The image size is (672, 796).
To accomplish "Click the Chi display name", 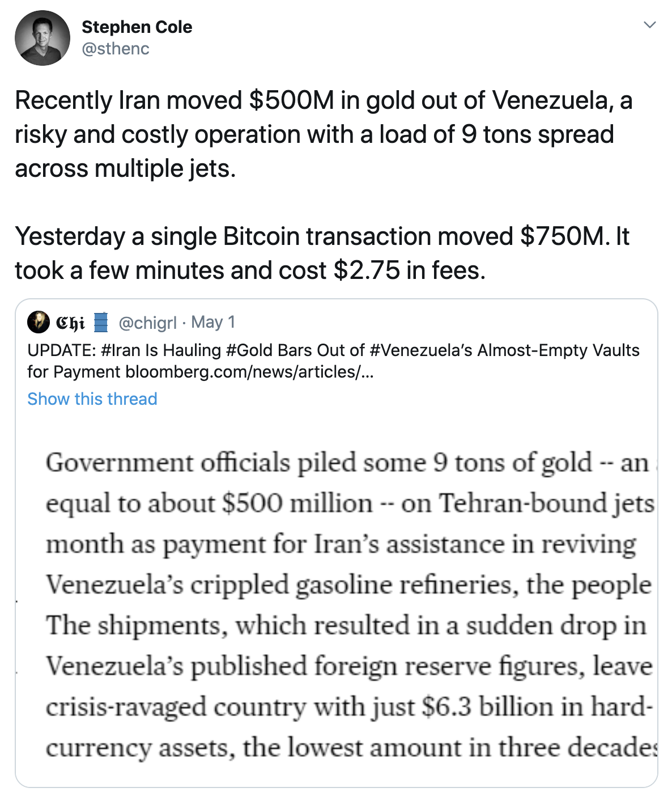I will coord(70,323).
